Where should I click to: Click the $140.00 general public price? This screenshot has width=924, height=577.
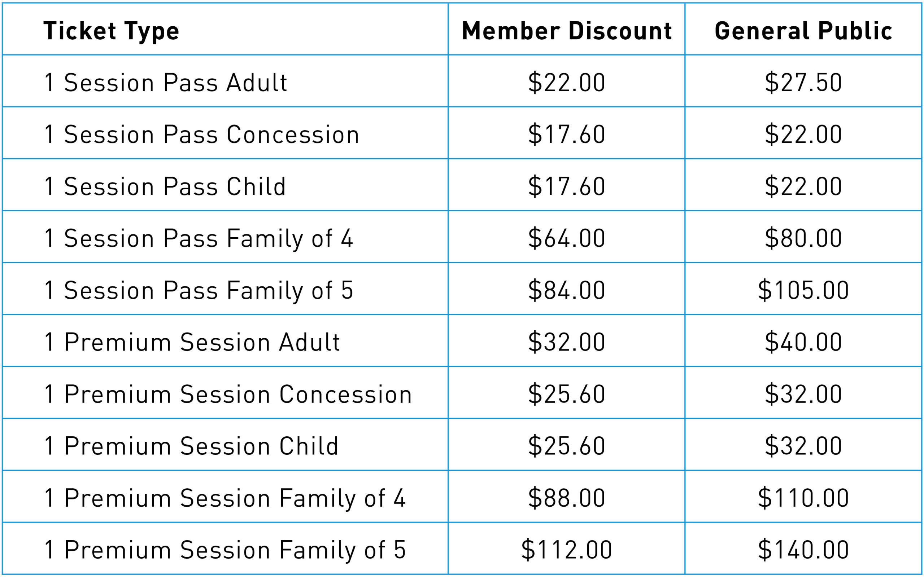pos(803,550)
